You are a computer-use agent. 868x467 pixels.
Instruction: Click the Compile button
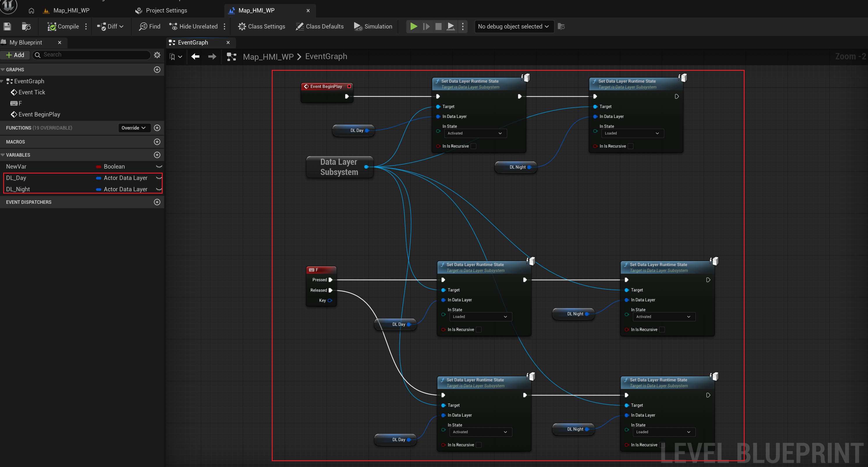coord(63,26)
